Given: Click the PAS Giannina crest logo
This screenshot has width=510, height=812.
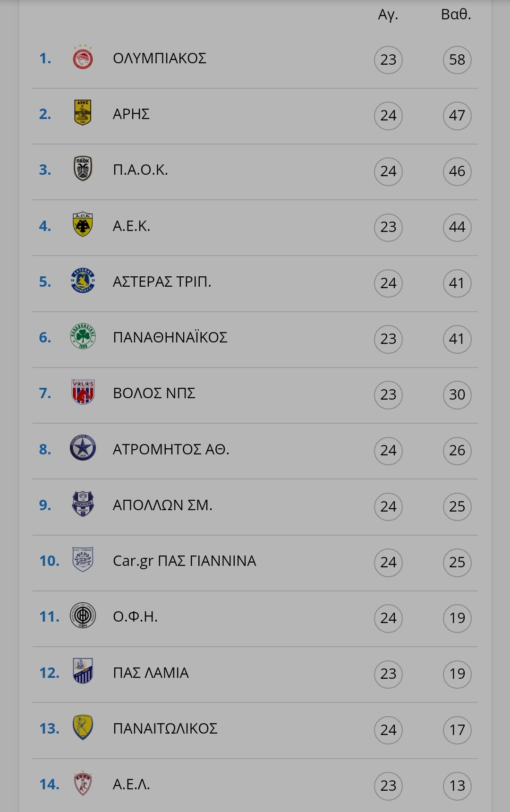Looking at the screenshot, I should pos(83,559).
